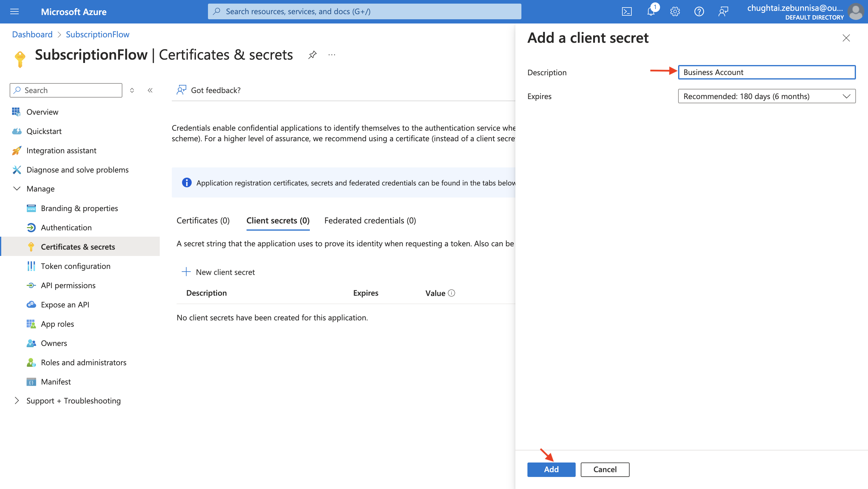Collapse the Manage section
Image resolution: width=868 pixels, height=489 pixels.
click(x=17, y=189)
